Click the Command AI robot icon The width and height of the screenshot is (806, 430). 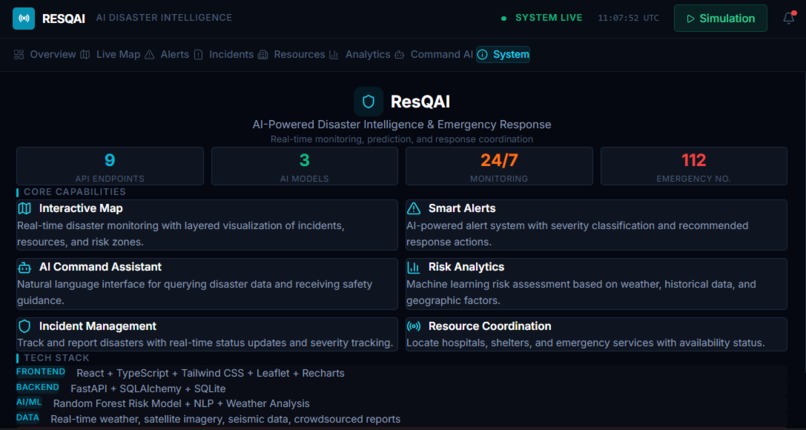399,54
